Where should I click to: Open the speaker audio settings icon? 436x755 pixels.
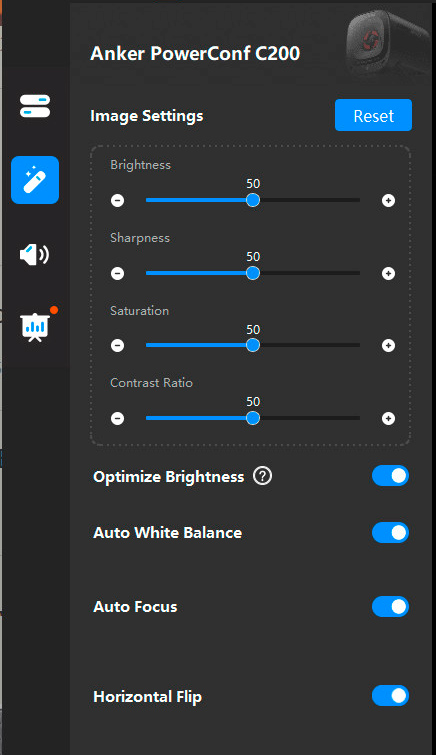coord(34,254)
